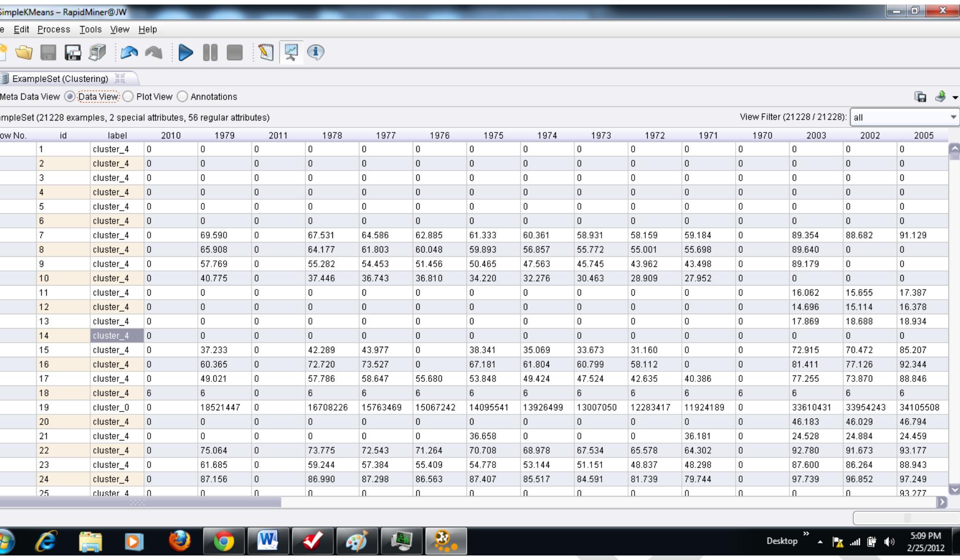960x560 pixels.
Task: Run the process with the Play icon
Action: (x=186, y=53)
